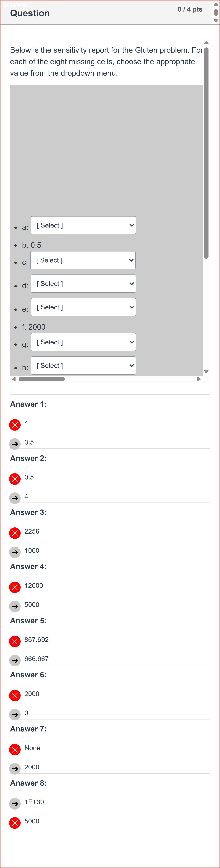Open the dropdown for missing cell e

coord(83,307)
